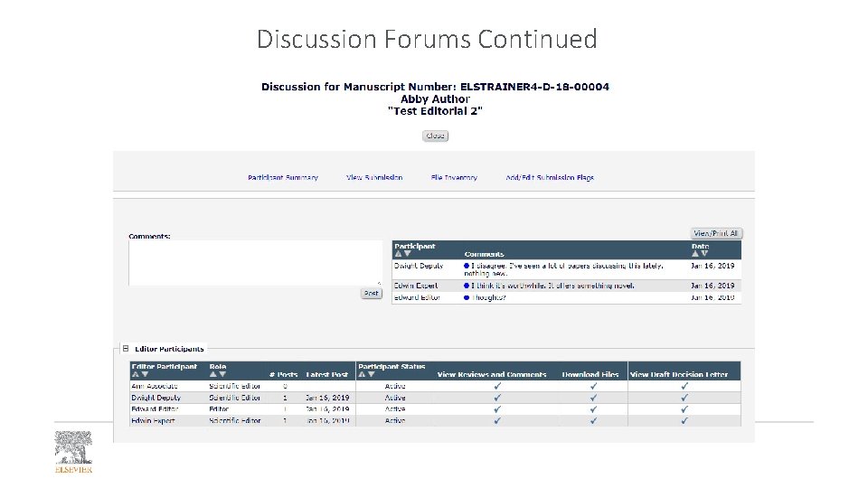Open Add/Edit Submission Flags link
The width and height of the screenshot is (868, 488).
coord(550,178)
